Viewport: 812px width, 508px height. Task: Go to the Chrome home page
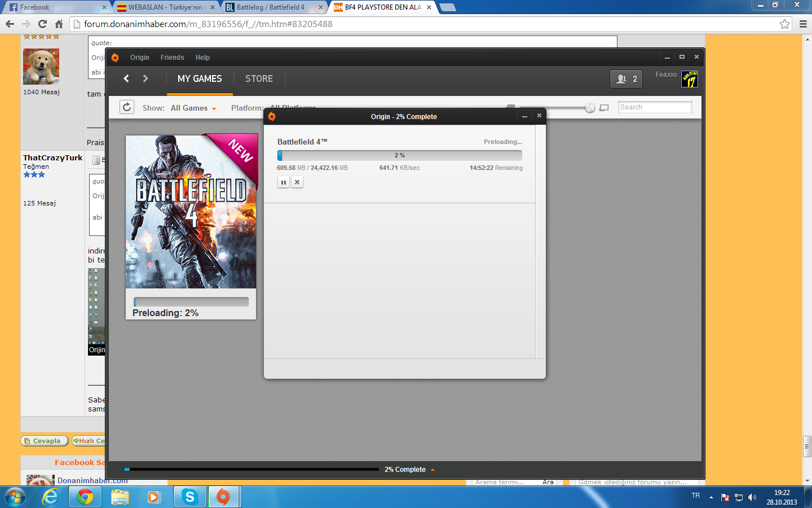tap(59, 24)
